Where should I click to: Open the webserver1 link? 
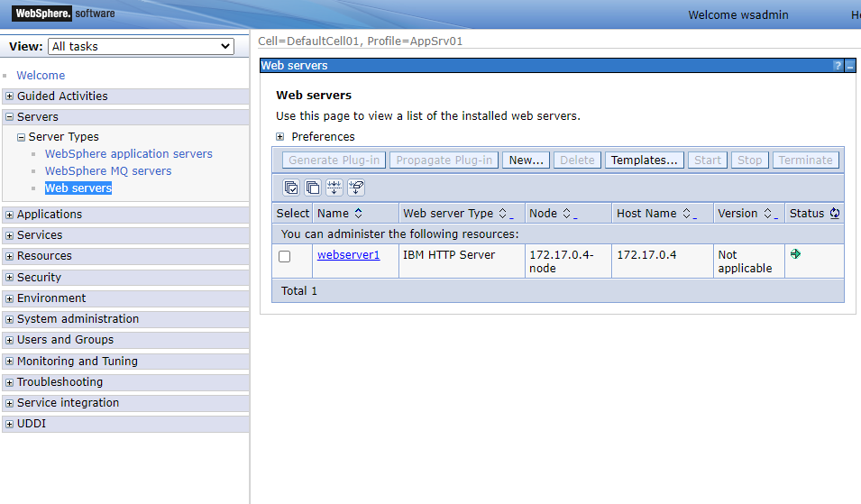tap(348, 255)
